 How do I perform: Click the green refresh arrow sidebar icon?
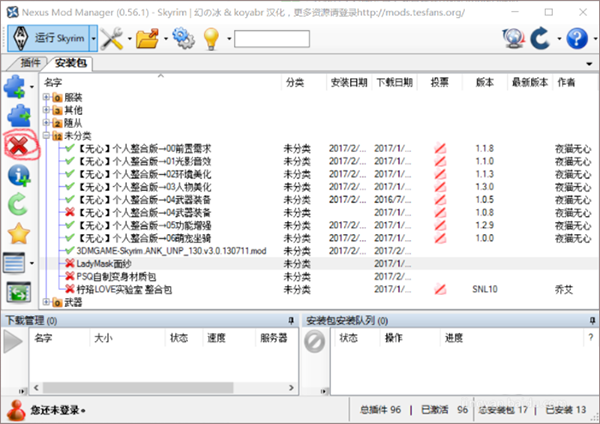(x=18, y=205)
